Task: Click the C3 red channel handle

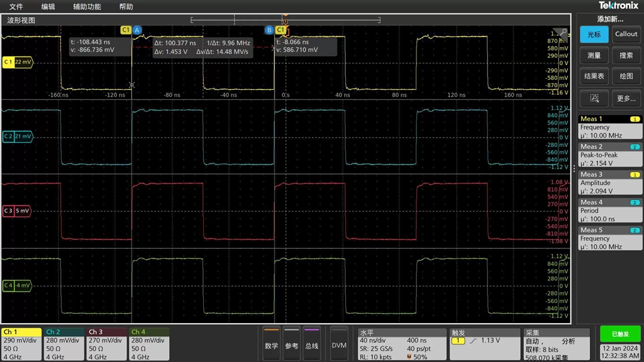Action: (16, 211)
